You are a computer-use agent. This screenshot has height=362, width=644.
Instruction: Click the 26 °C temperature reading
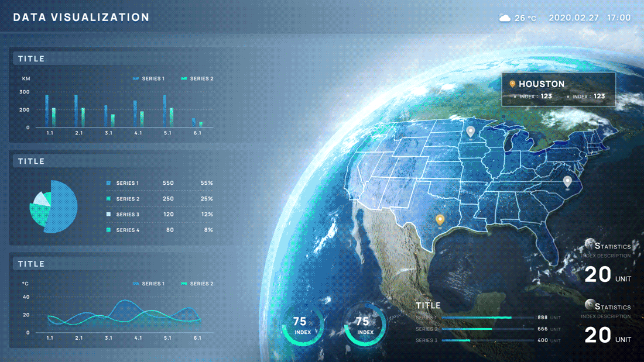click(x=525, y=18)
